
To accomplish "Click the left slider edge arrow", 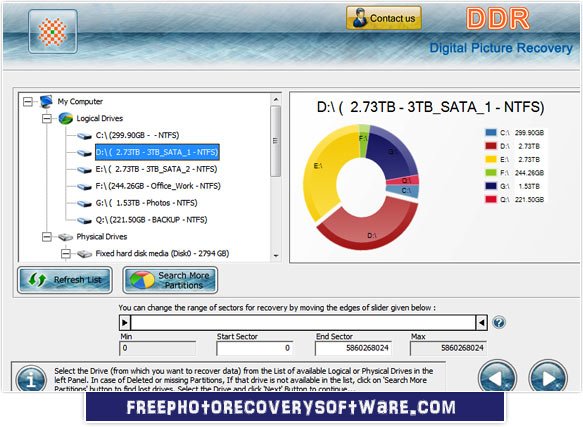I will [x=125, y=322].
